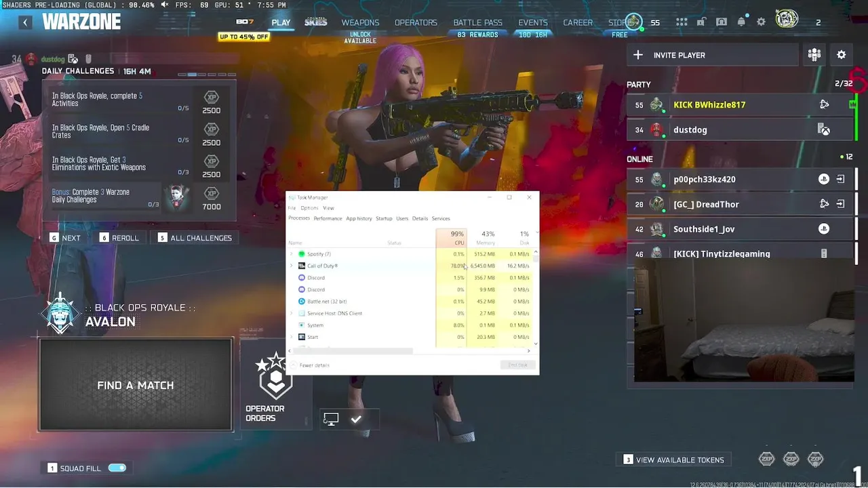Click the Operator Orders badge icon

pos(275,377)
